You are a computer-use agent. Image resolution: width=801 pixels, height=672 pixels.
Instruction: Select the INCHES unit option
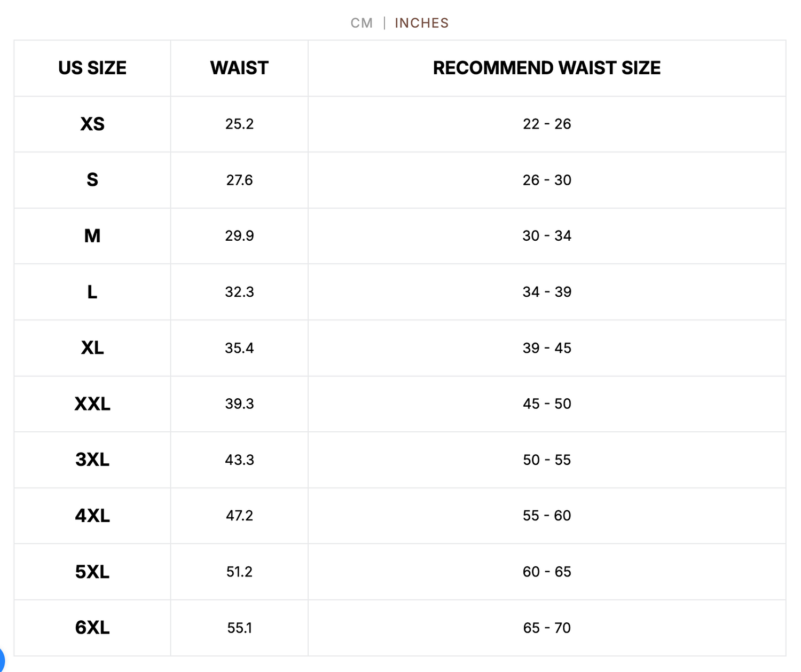click(421, 23)
